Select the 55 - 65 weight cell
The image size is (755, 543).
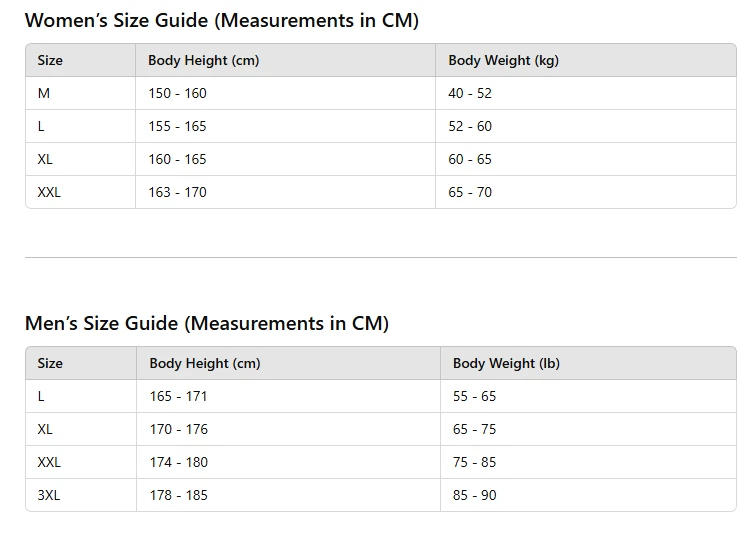pos(474,396)
